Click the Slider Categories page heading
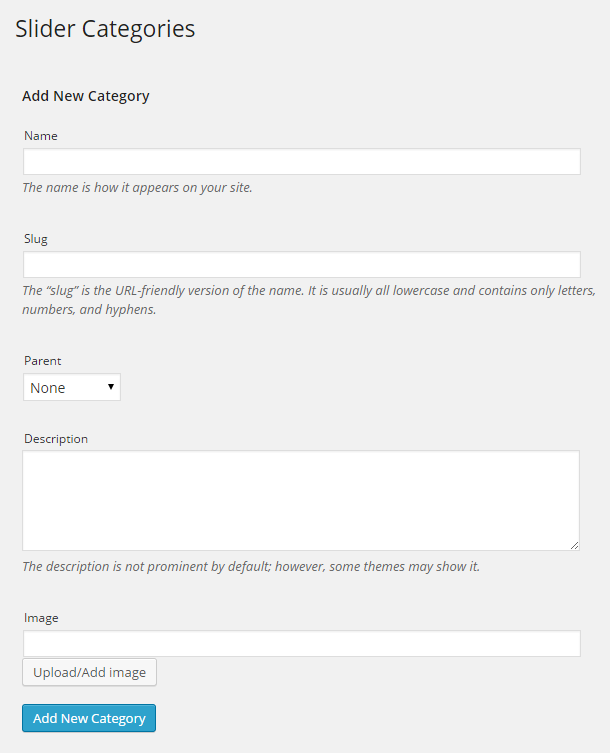Image resolution: width=610 pixels, height=753 pixels. coord(105,29)
